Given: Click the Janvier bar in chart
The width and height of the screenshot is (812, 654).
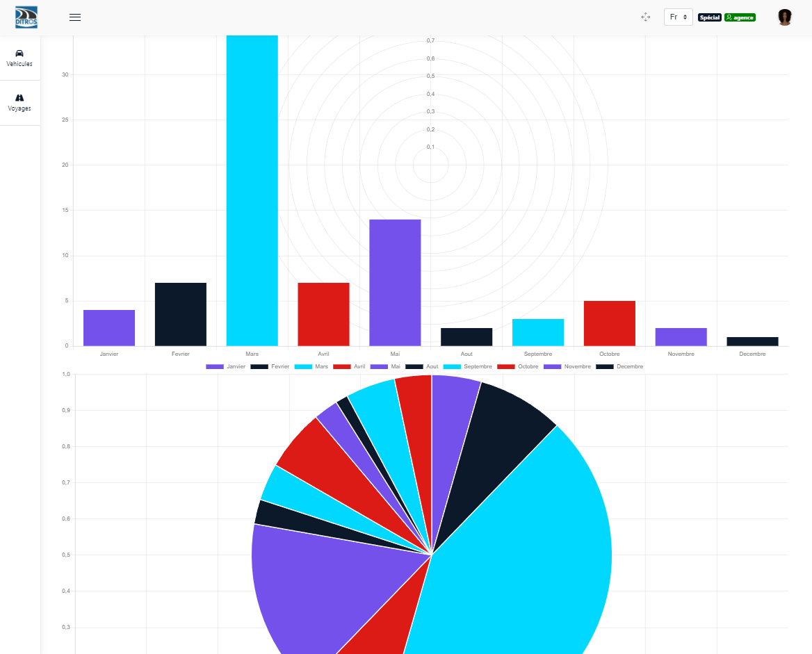Looking at the screenshot, I should pyautogui.click(x=109, y=328).
